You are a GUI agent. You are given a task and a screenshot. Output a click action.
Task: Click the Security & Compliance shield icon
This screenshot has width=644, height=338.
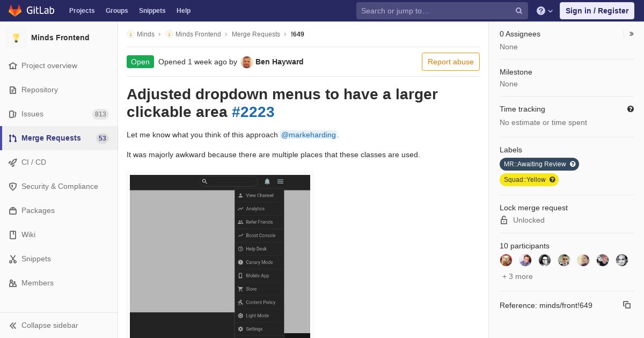click(x=13, y=186)
